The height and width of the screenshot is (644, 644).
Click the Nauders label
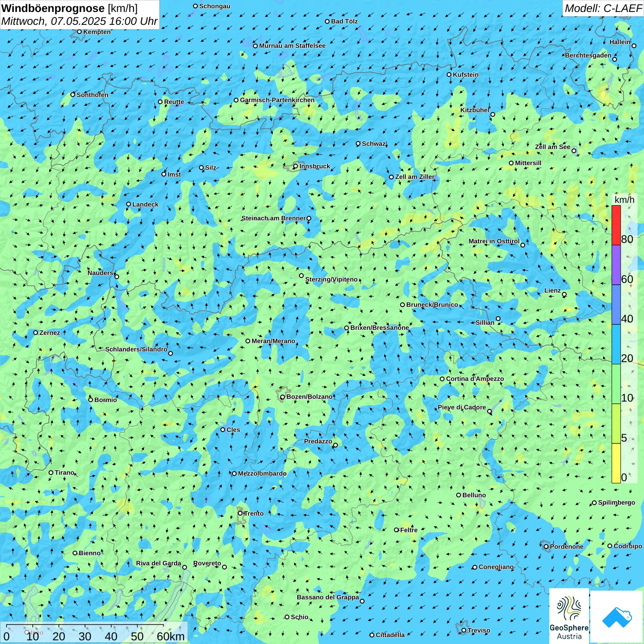coord(100,273)
